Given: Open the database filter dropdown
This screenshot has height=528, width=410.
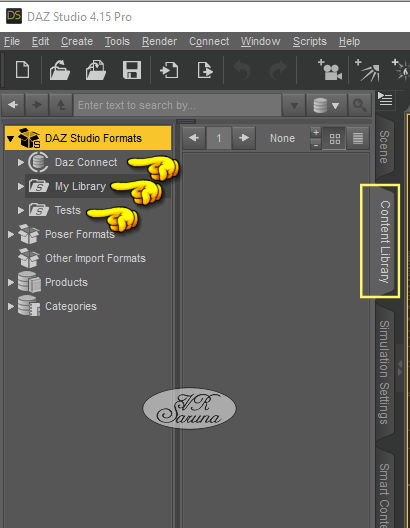Looking at the screenshot, I should click(326, 105).
